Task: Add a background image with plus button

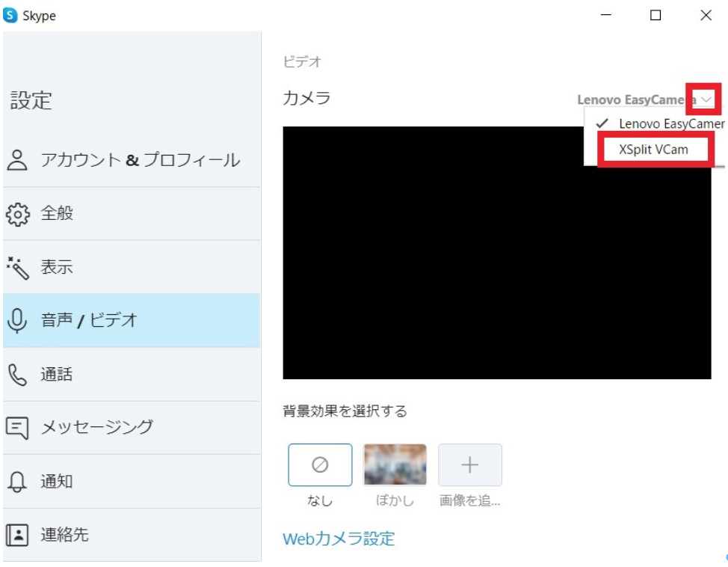Action: [470, 465]
